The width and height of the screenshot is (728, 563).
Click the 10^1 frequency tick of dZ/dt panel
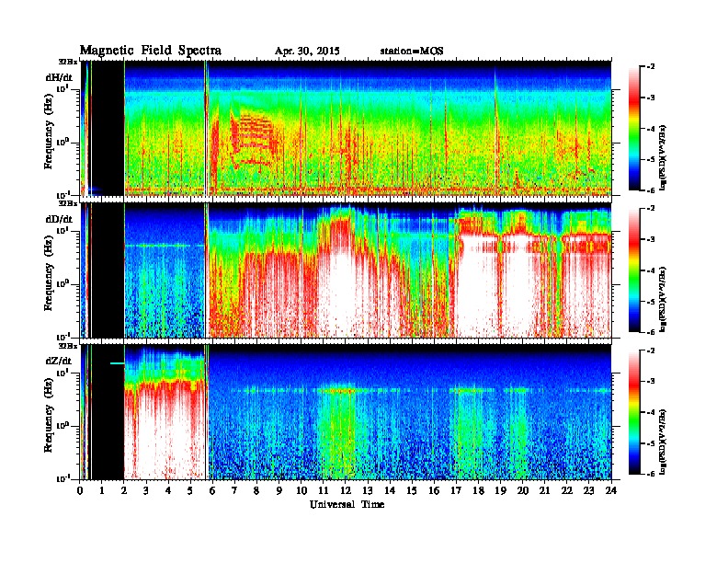coord(63,372)
